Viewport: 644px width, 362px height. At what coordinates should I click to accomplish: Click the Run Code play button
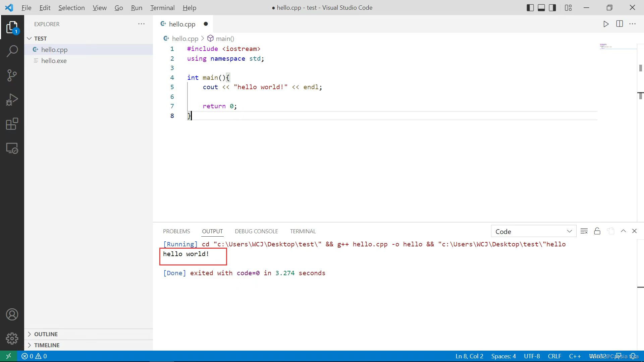[x=606, y=24]
